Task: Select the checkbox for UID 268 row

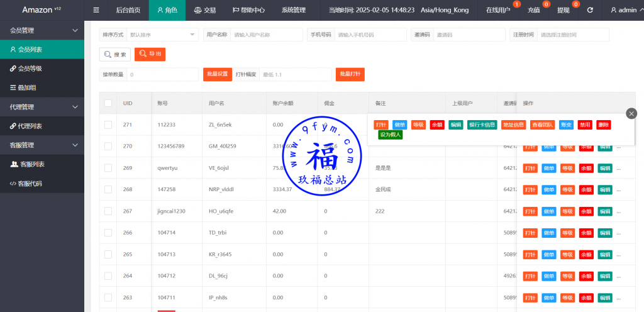Action: coord(108,189)
